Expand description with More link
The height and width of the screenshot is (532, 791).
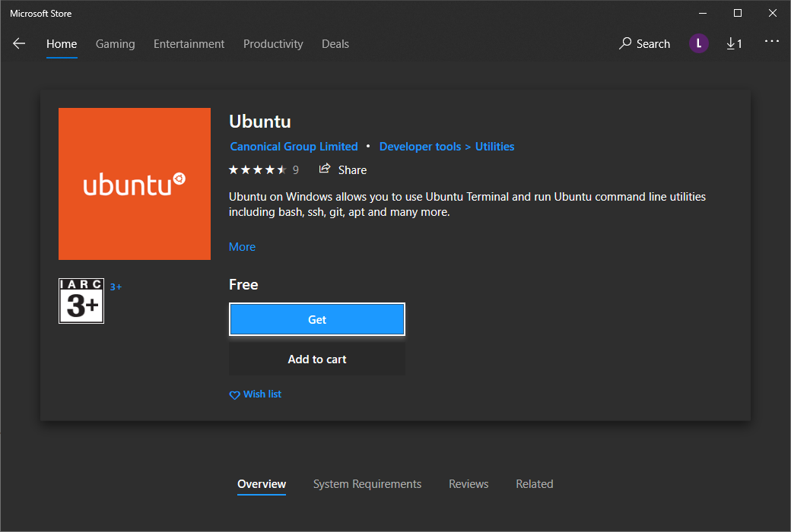pos(242,246)
